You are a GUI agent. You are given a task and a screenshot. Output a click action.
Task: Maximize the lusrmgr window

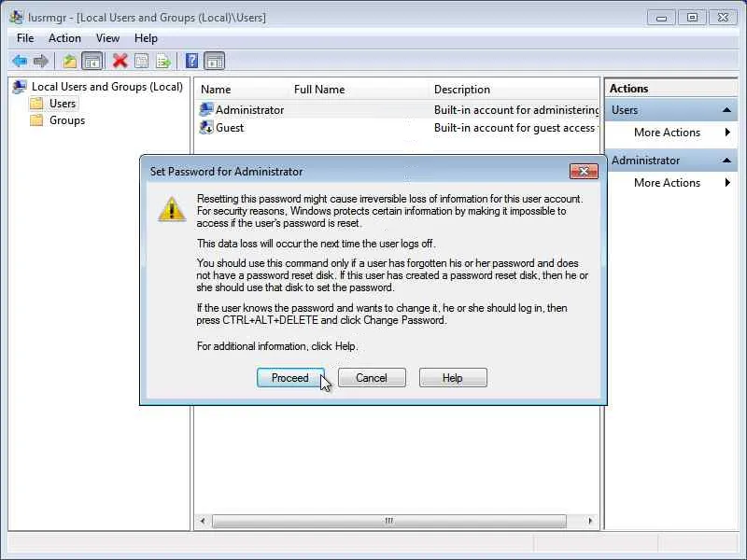(x=692, y=18)
